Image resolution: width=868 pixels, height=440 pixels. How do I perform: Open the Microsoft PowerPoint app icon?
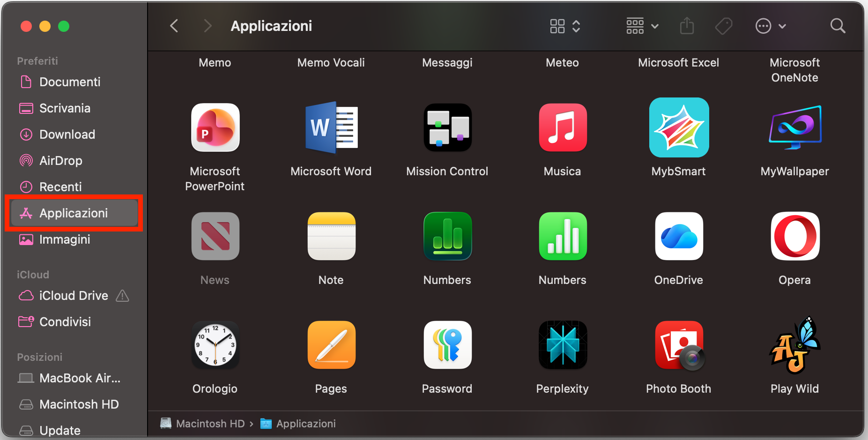coord(215,127)
